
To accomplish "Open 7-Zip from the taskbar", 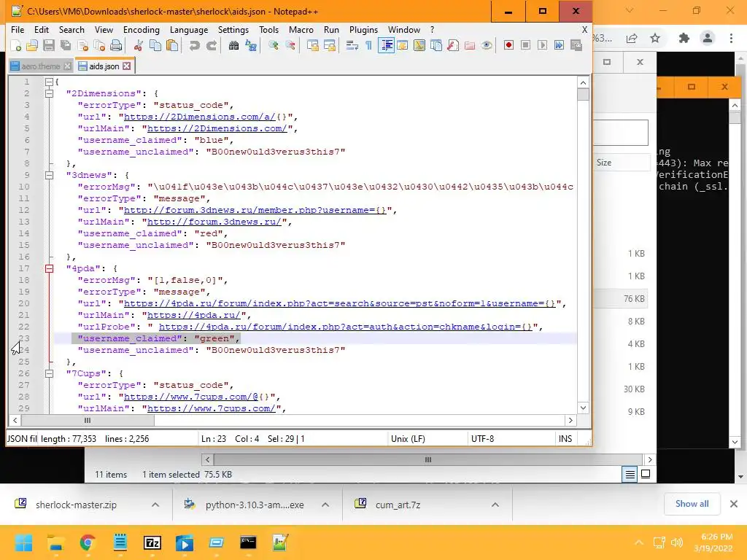I will point(152,542).
